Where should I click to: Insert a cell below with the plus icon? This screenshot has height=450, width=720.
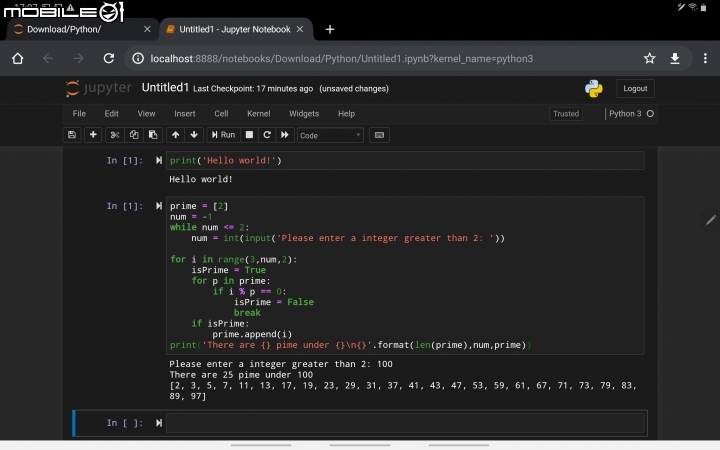[93, 135]
